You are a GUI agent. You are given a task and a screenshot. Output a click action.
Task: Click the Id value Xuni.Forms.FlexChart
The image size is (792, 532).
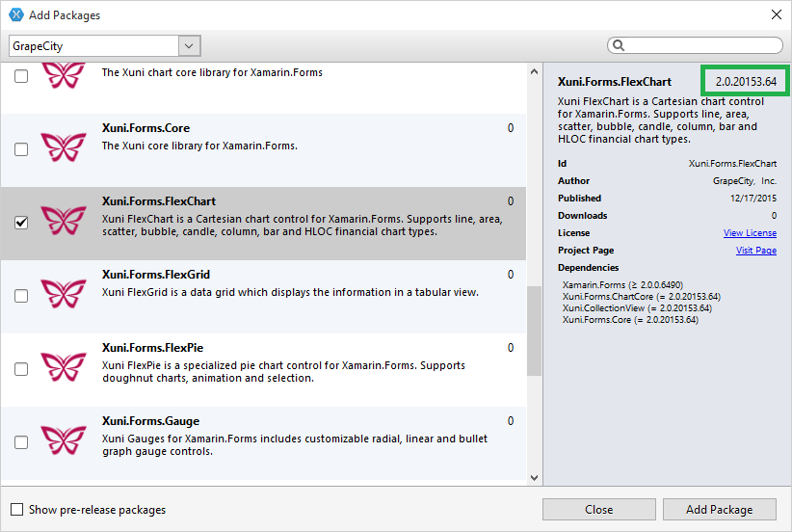click(732, 164)
